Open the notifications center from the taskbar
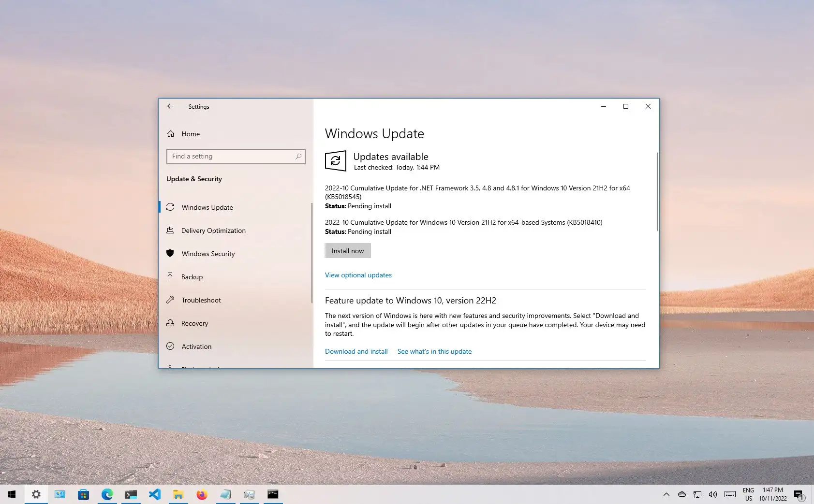The width and height of the screenshot is (814, 504). (801, 494)
